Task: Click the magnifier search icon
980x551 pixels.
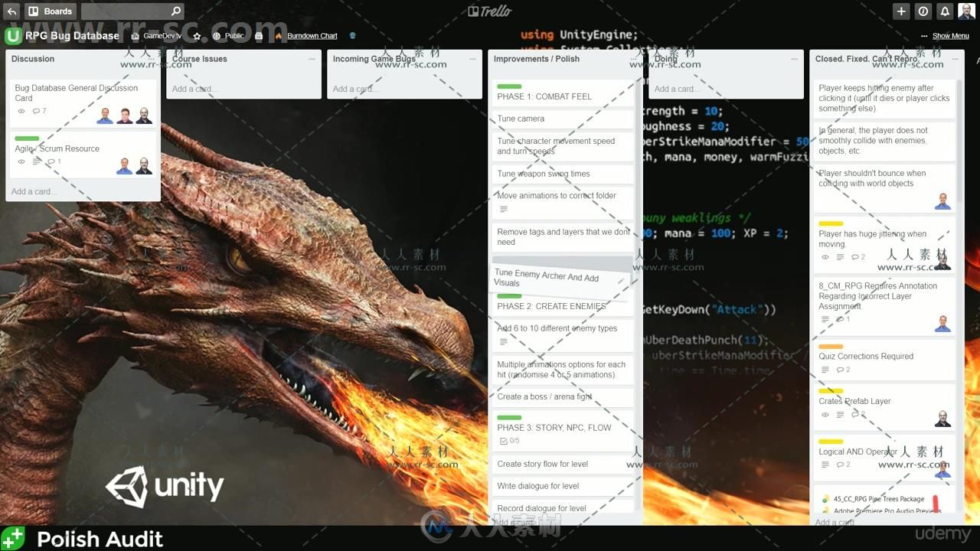Action: 175,11
